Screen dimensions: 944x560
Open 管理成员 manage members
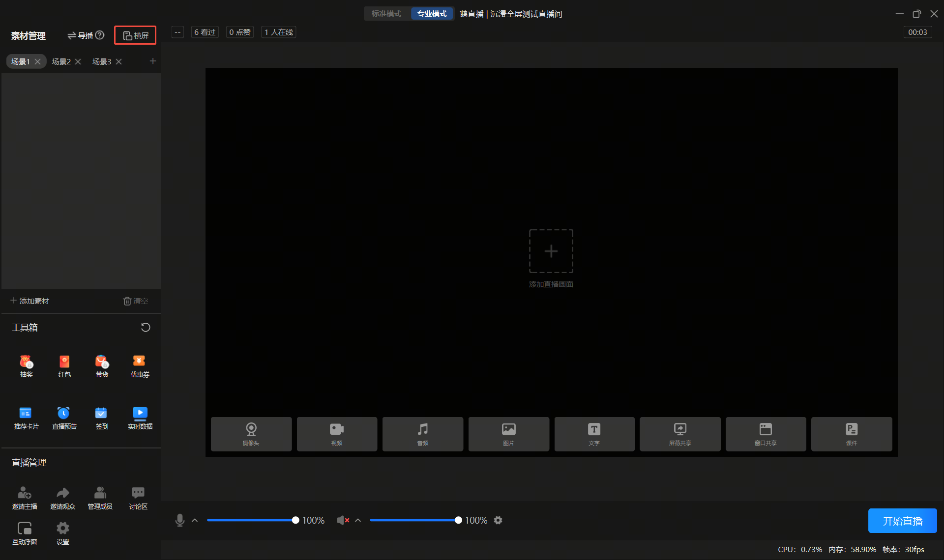pos(100,498)
